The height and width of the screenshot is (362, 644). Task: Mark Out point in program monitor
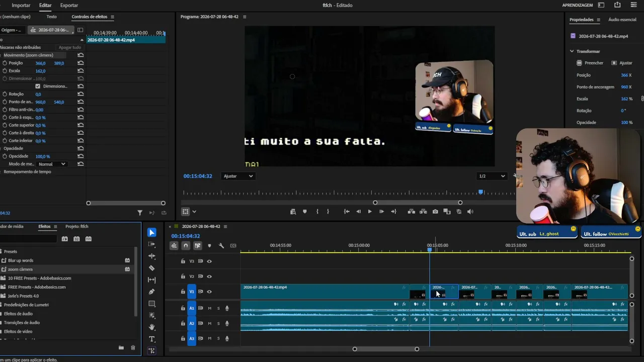328,212
